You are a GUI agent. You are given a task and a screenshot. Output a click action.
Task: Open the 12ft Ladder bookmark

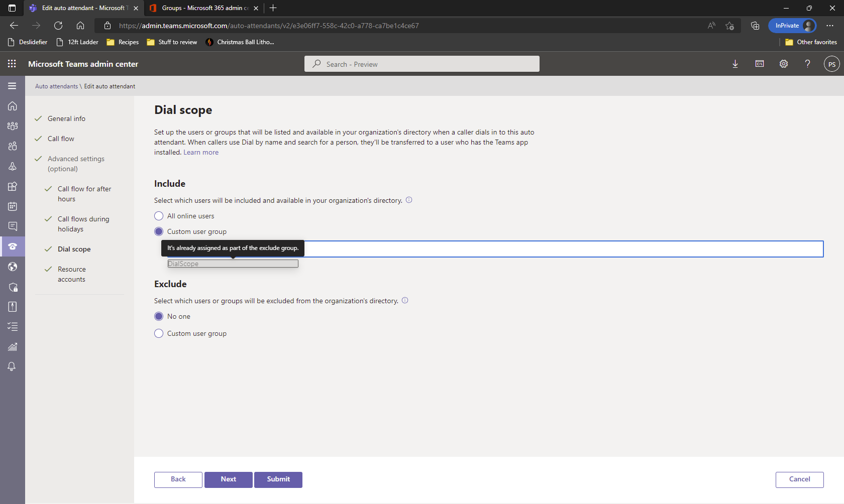(x=77, y=42)
